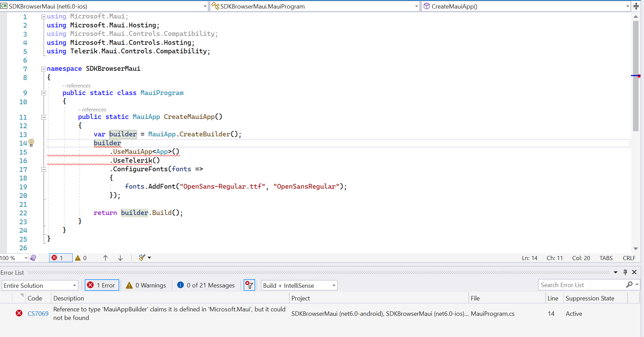Go to next issue with down arrow
Image resolution: width=644 pixels, height=337 pixels.
[120, 258]
